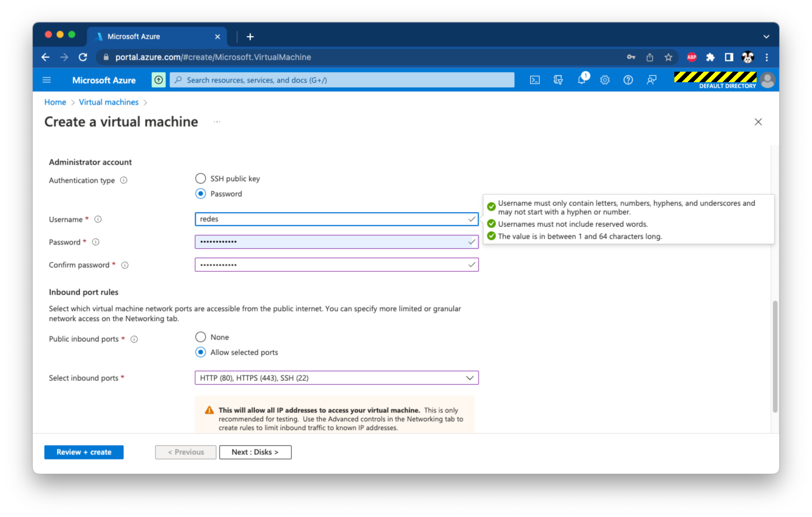Open Azure Cloud Shell icon
The width and height of the screenshot is (812, 517).
[534, 80]
